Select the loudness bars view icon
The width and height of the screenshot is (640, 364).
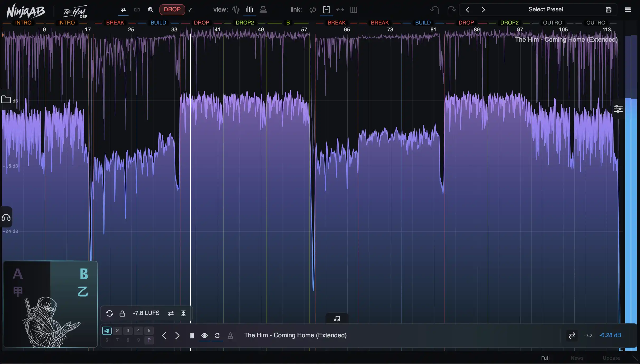point(249,10)
